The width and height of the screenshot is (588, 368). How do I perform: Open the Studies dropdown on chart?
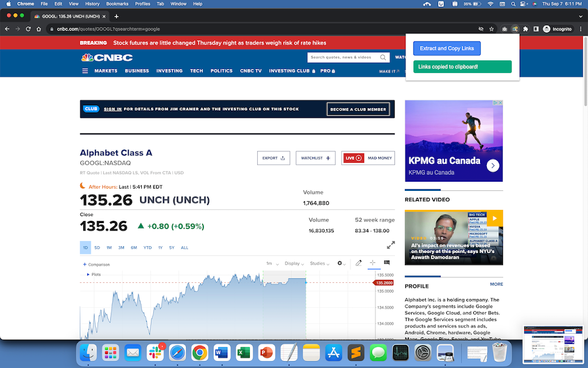click(319, 263)
